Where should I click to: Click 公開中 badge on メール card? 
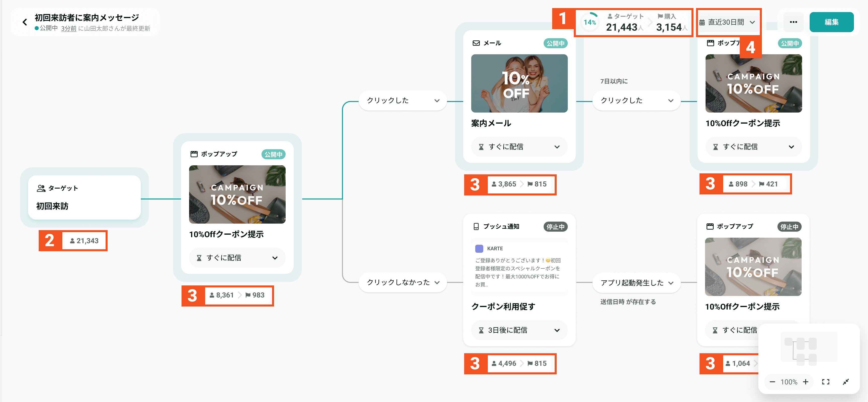click(x=555, y=43)
